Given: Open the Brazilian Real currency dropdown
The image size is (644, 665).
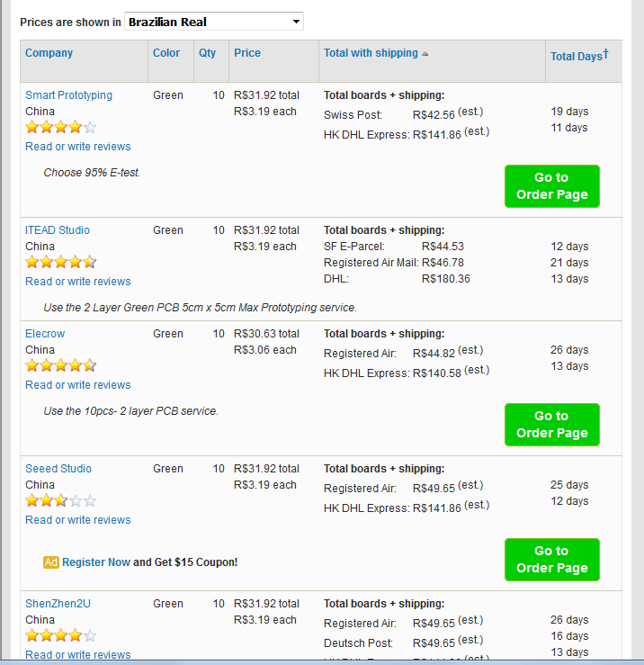Looking at the screenshot, I should click(214, 22).
